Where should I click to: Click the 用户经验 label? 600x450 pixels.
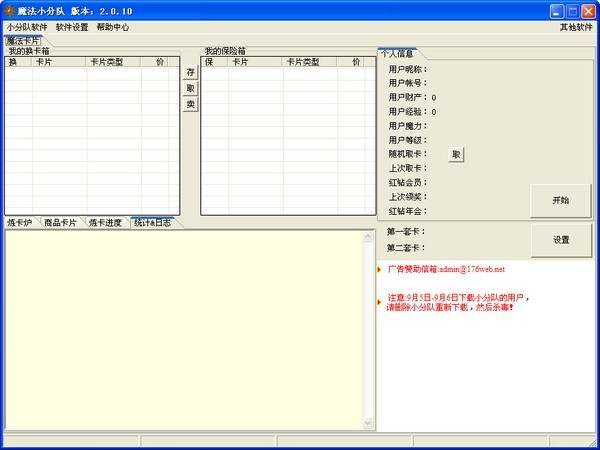tap(408, 112)
